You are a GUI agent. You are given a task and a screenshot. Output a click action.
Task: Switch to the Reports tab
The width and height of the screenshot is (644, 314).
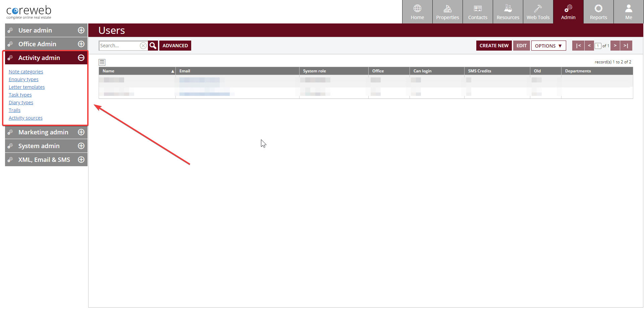pos(598,12)
